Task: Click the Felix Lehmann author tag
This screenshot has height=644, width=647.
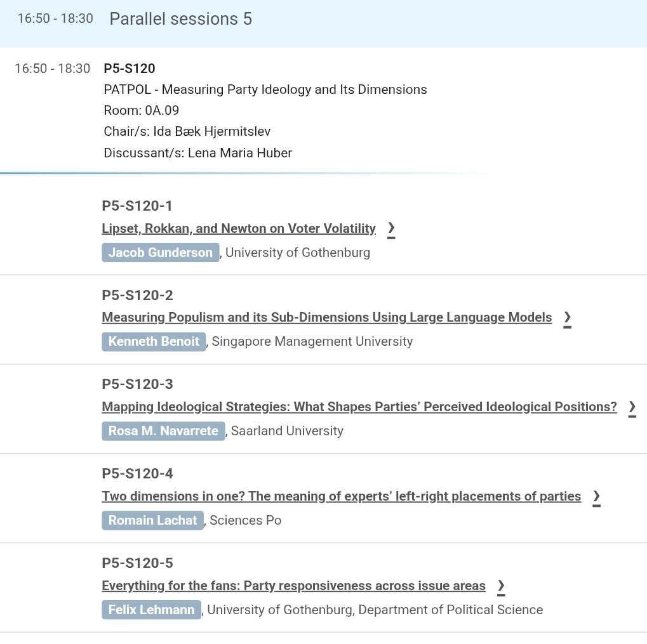Action: click(152, 610)
